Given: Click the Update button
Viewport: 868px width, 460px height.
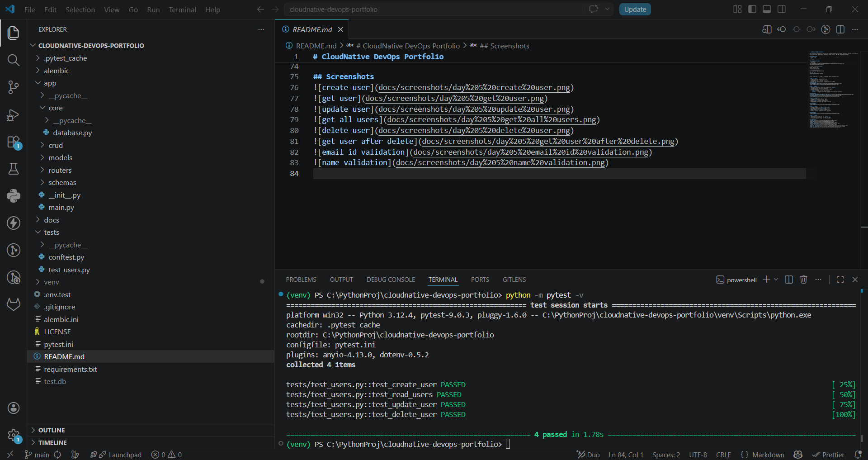Looking at the screenshot, I should point(635,9).
